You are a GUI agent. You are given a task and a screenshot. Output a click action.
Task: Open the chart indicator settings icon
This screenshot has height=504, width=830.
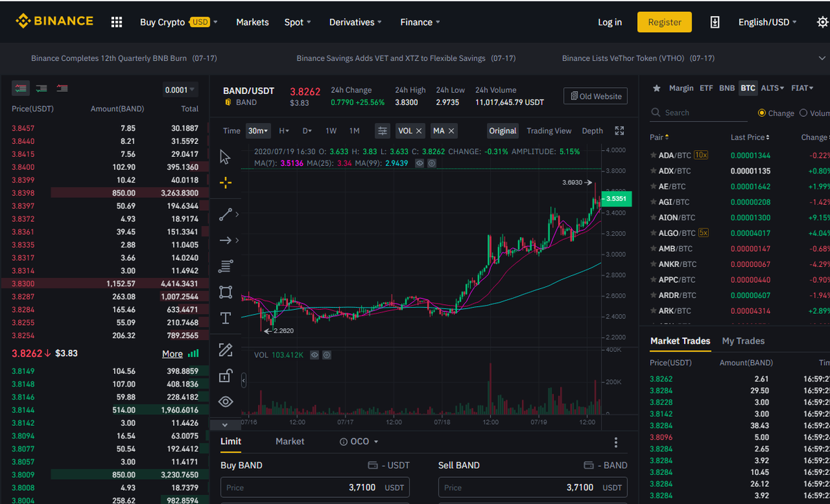(382, 131)
